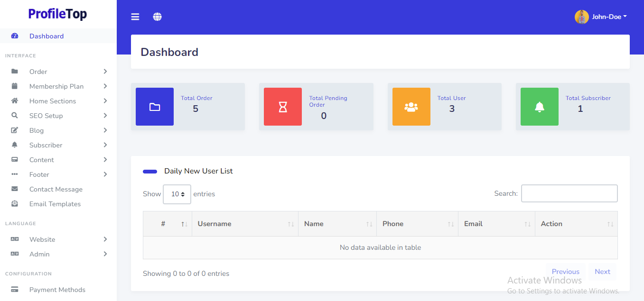
Task: Sort table by Action column header
Action: 577,224
